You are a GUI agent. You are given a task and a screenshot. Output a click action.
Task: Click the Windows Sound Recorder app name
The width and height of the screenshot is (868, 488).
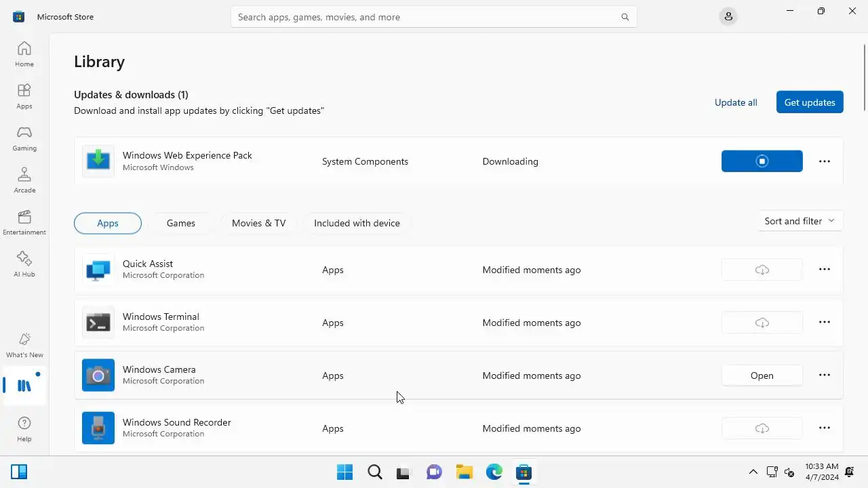pyautogui.click(x=177, y=422)
